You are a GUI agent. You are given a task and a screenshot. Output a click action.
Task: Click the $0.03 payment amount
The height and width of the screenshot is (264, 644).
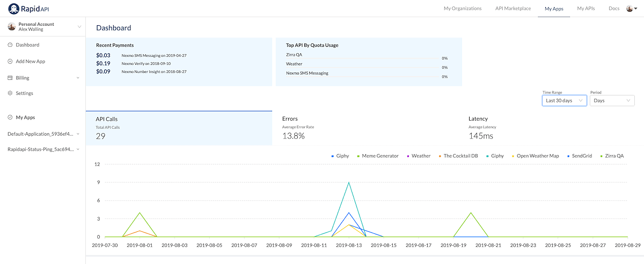[x=103, y=55]
